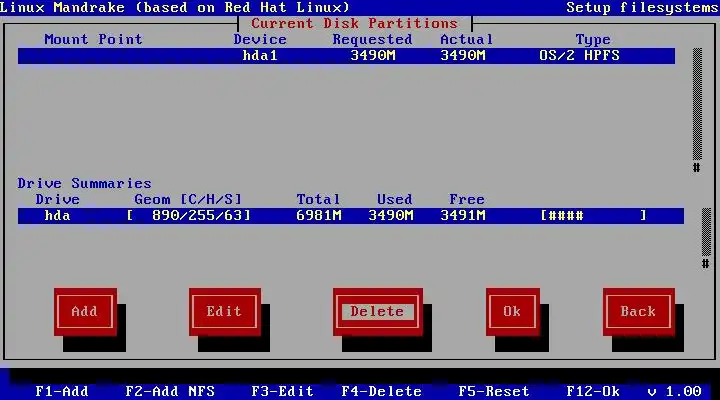Click the F1-Add shortcut hint

[x=62, y=392]
